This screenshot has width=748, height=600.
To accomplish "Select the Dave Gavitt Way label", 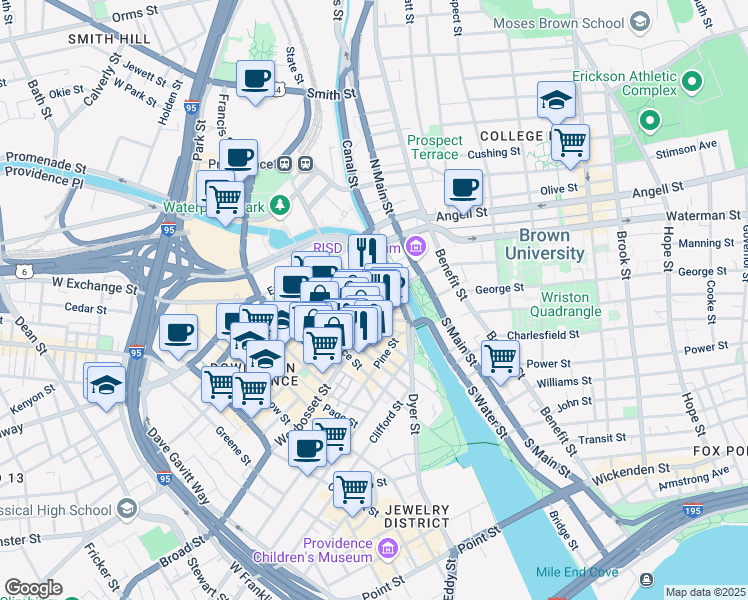I will pyautogui.click(x=177, y=466).
